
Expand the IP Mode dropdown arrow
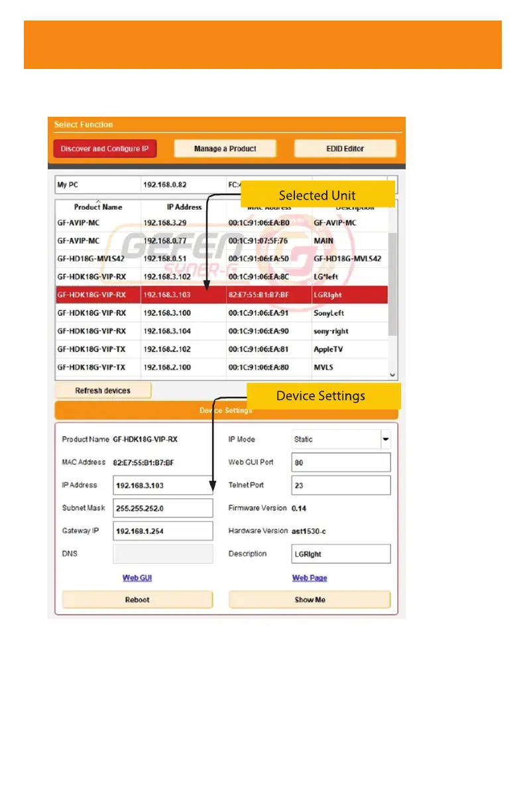(385, 439)
